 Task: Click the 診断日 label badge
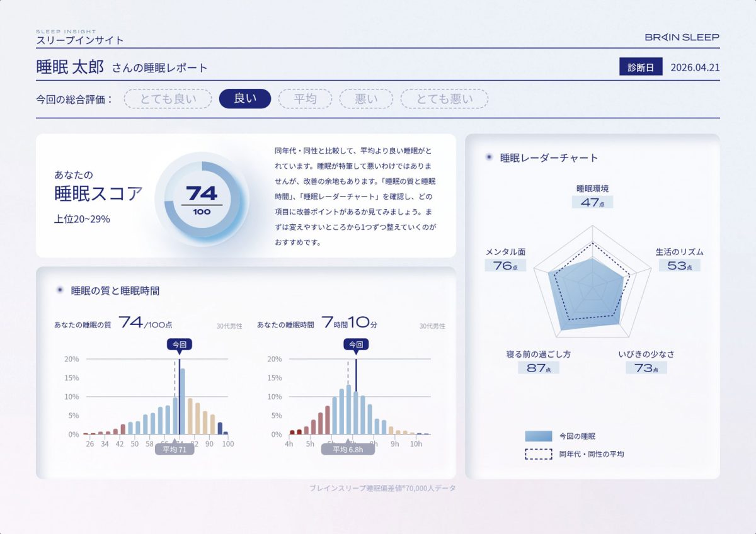coord(641,67)
